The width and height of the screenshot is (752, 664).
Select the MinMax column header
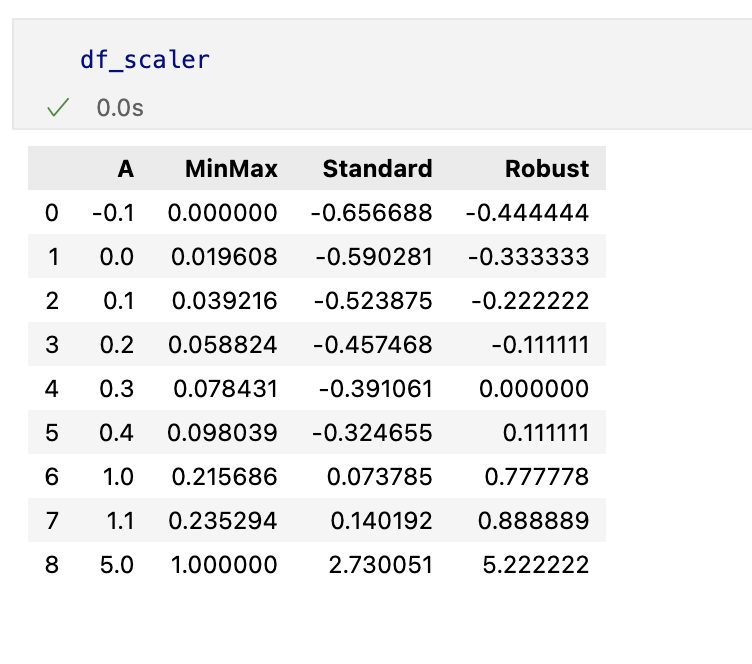[231, 169]
